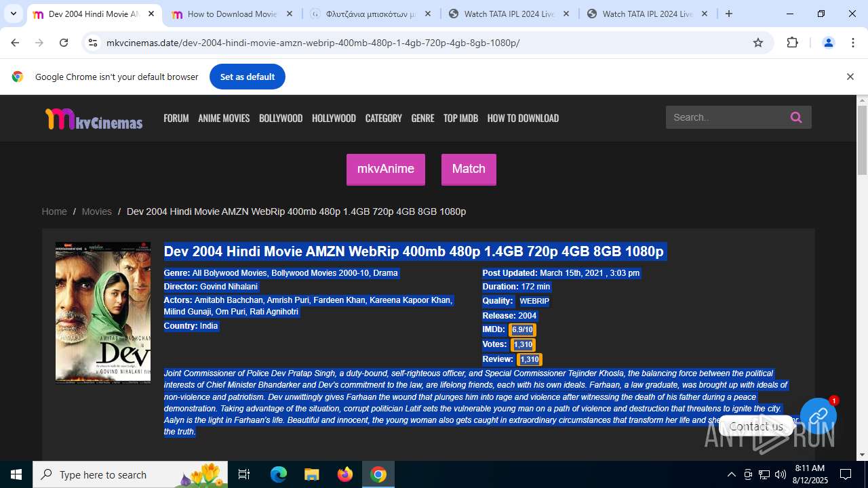Dismiss the default browser notification bar
The image size is (868, 488).
point(850,77)
